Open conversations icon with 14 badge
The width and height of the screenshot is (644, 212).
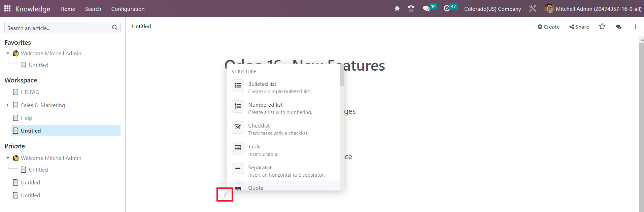click(x=430, y=8)
